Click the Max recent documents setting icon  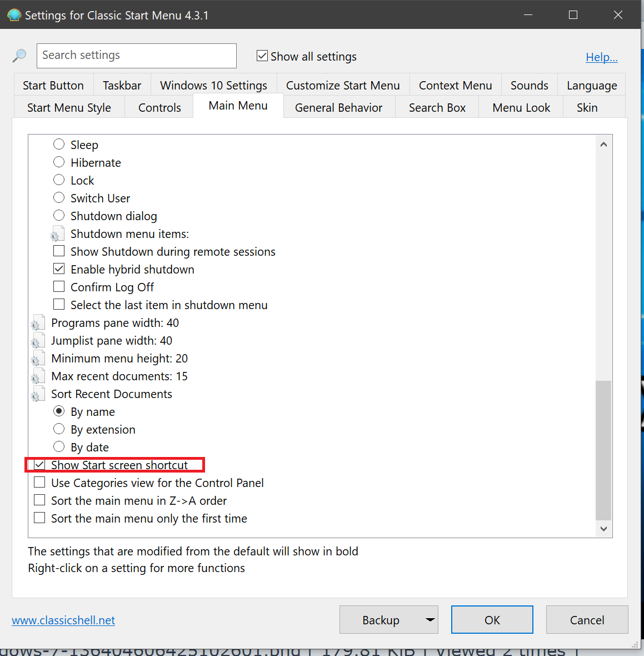point(38,376)
